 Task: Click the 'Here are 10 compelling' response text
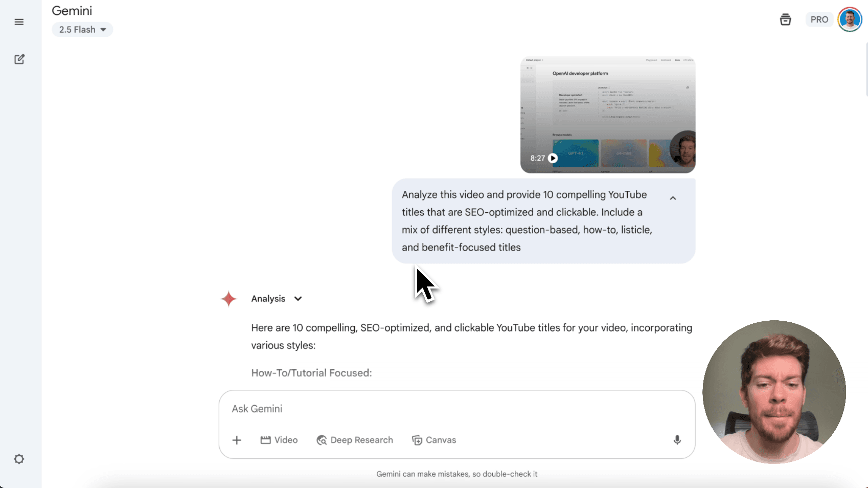pyautogui.click(x=471, y=337)
